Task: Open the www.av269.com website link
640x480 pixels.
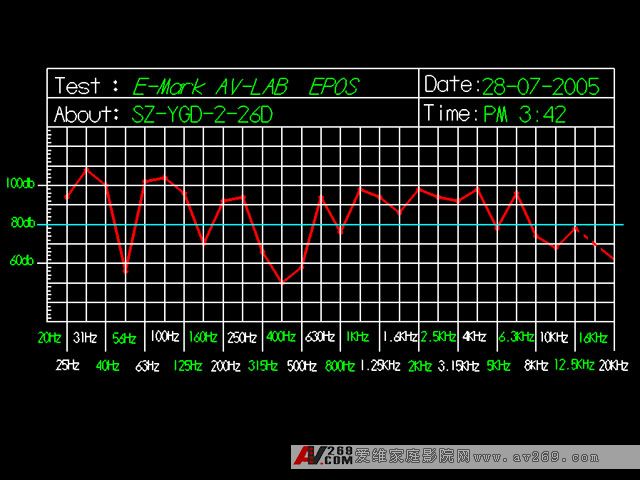Action: pos(535,458)
